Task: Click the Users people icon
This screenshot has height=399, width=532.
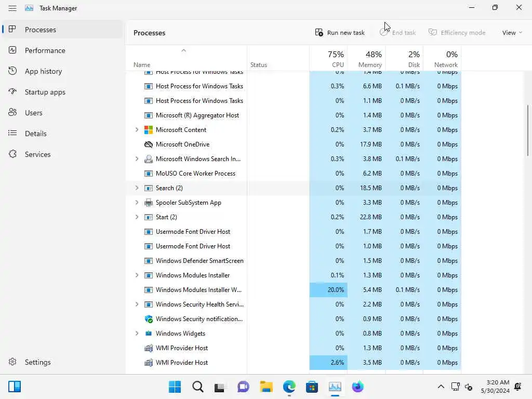Action: 12,112
